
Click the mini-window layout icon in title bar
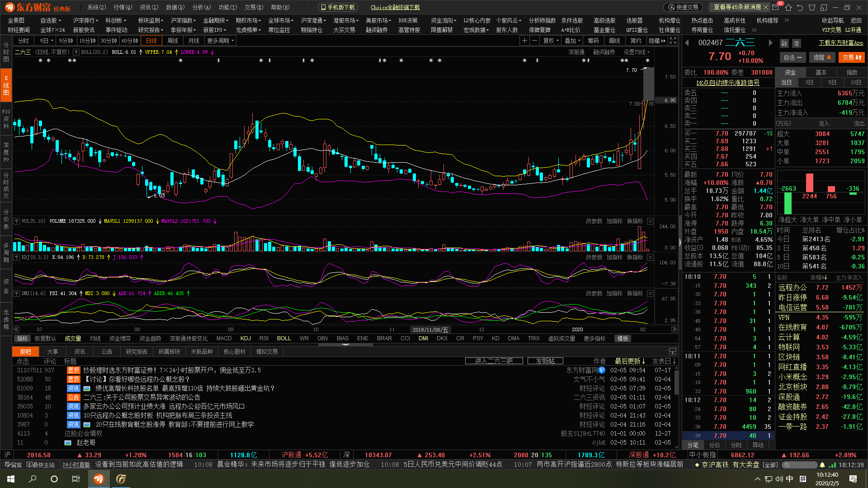pyautogui.click(x=824, y=7)
